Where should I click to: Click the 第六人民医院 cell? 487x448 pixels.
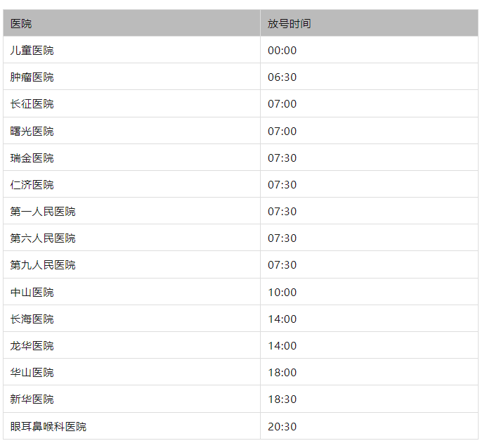[43, 238]
